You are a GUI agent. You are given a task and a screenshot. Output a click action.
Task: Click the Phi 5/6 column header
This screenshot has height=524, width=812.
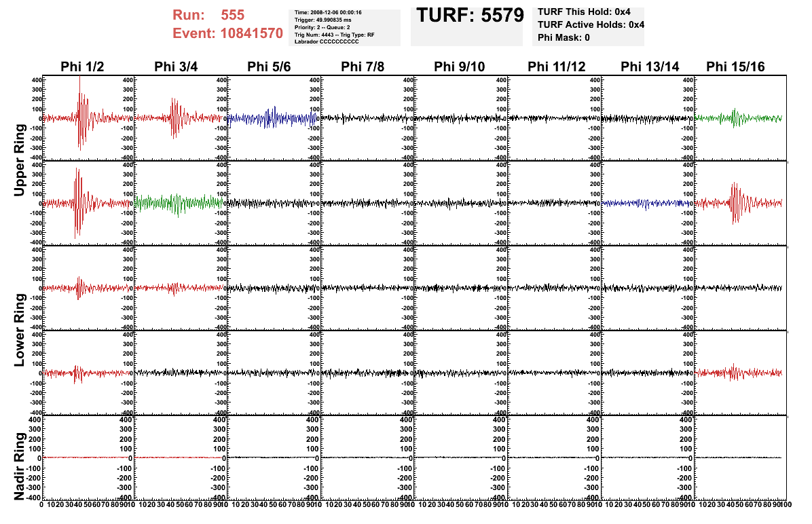[269, 67]
